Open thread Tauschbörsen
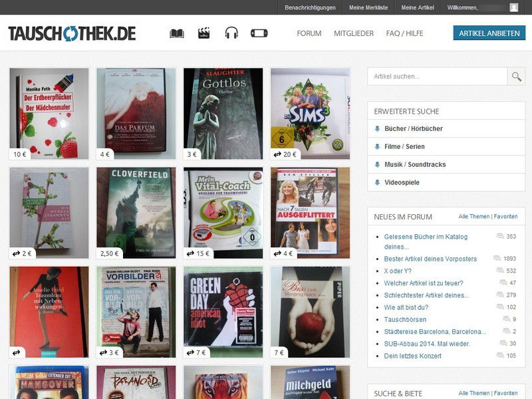The width and height of the screenshot is (532, 399). click(405, 320)
